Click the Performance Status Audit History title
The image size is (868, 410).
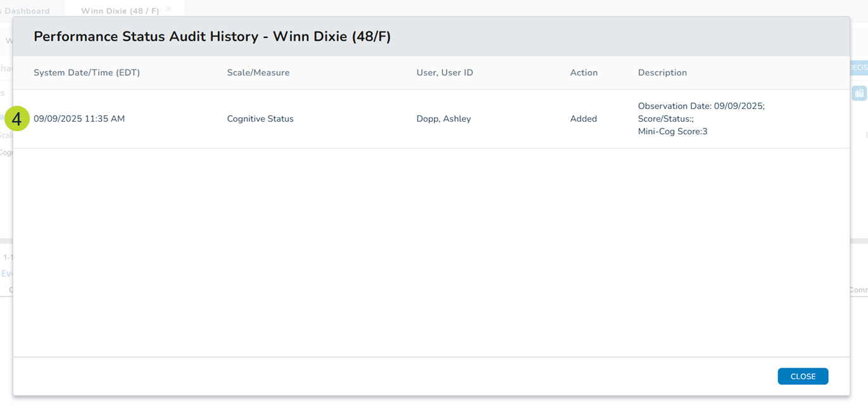(x=212, y=37)
